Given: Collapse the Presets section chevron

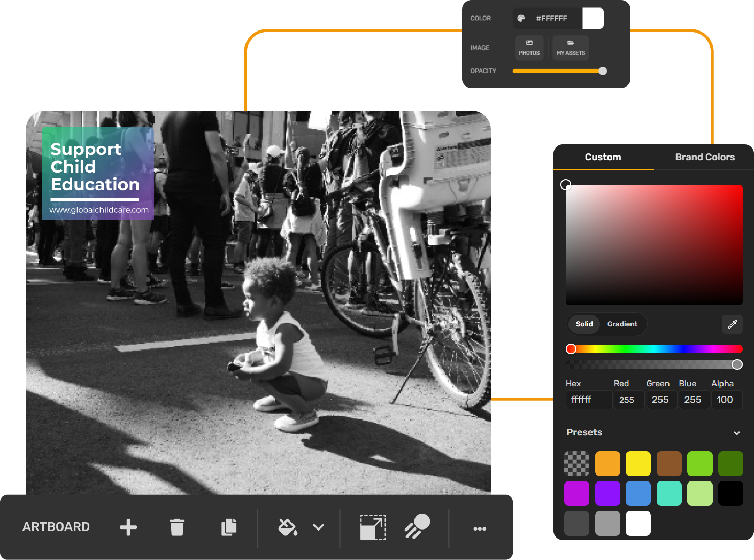Looking at the screenshot, I should coord(736,433).
